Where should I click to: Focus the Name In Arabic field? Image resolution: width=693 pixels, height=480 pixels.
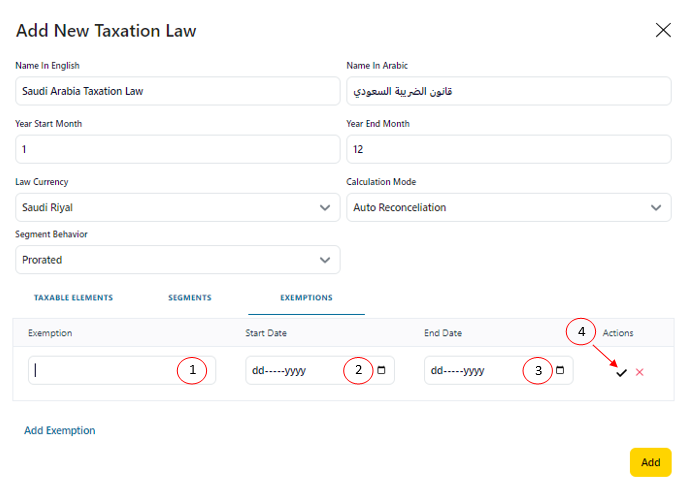point(509,91)
